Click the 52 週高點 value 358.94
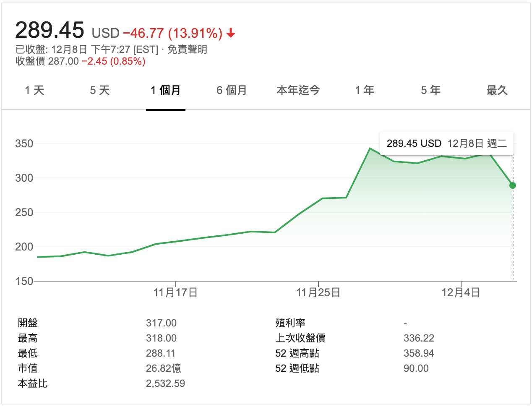532x407 pixels. click(418, 353)
